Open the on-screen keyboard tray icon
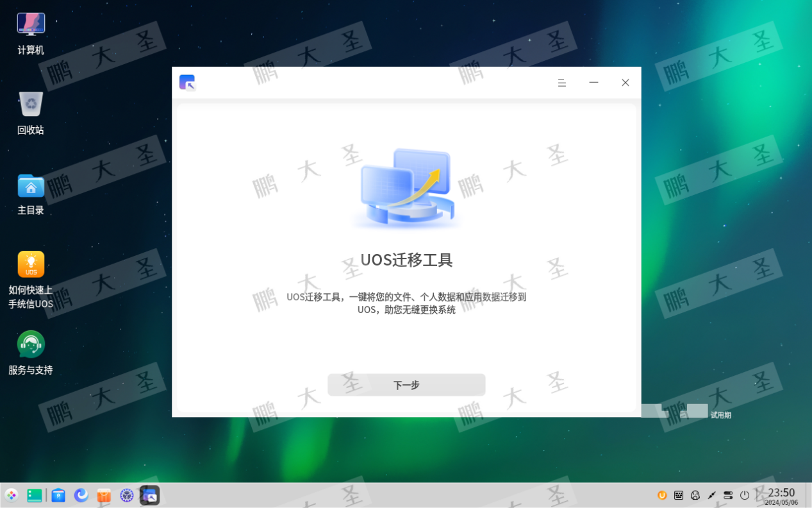Screen dimensions: 812x508 679,495
